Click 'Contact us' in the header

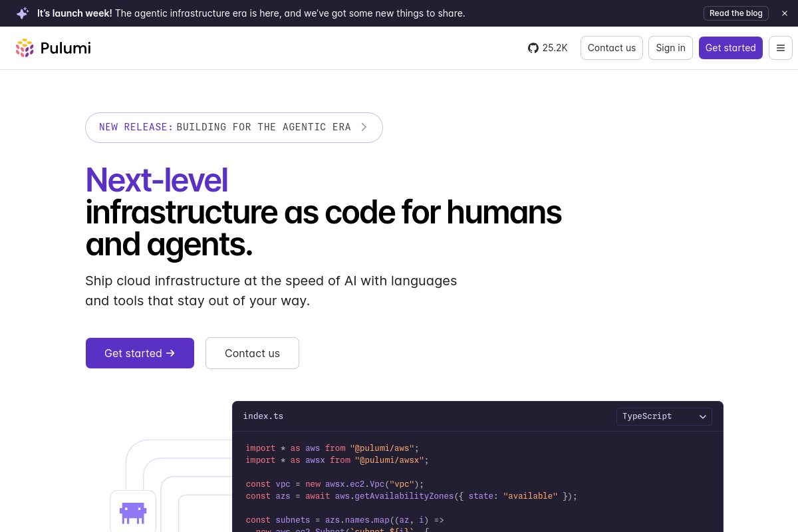pyautogui.click(x=612, y=48)
